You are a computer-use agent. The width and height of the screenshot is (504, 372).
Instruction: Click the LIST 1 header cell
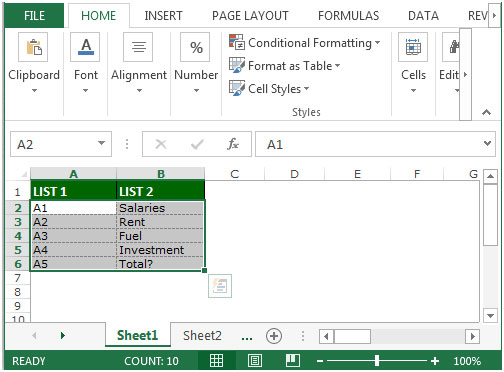click(73, 191)
